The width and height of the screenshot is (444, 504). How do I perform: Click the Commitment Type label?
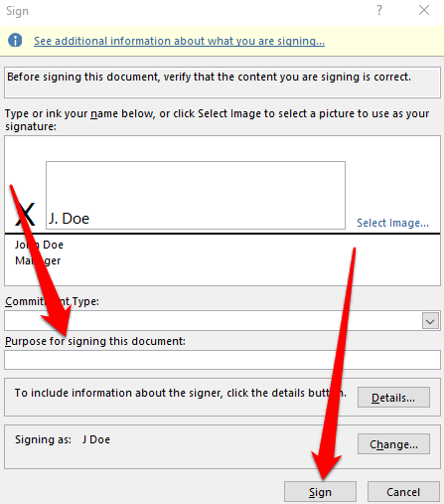pos(52,301)
